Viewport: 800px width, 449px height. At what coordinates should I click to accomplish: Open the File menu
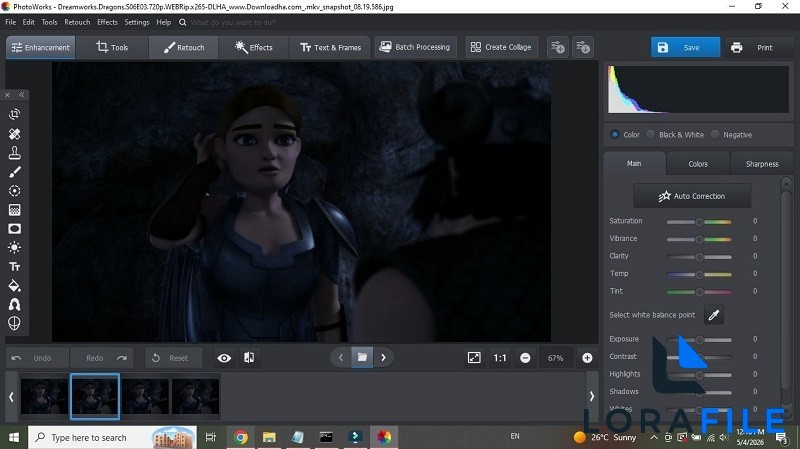pyautogui.click(x=11, y=22)
